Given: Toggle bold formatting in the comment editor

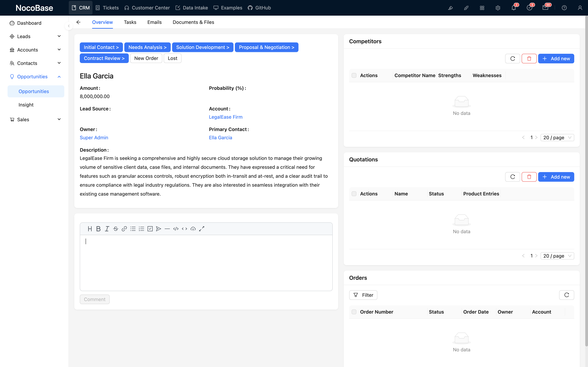Looking at the screenshot, I should 98,229.
